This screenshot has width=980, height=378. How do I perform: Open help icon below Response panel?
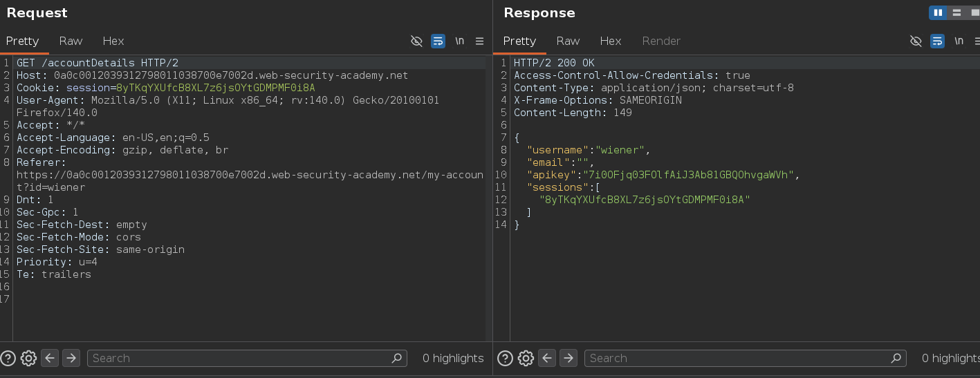point(506,358)
